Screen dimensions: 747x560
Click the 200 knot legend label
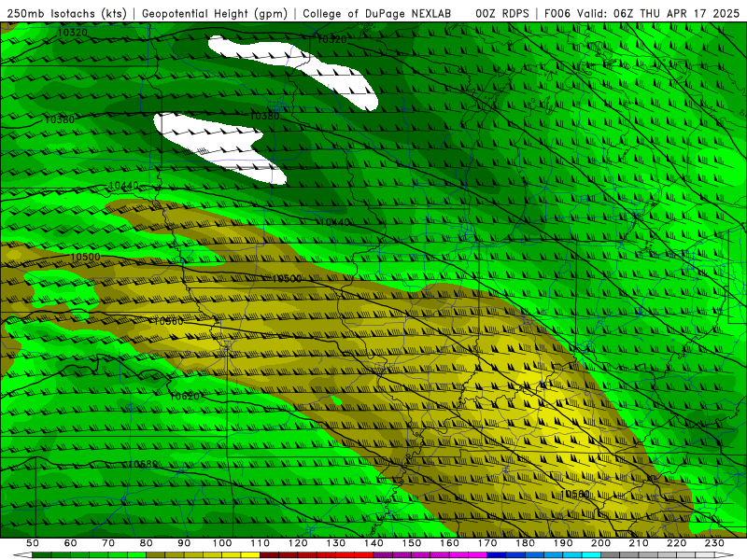(601, 543)
